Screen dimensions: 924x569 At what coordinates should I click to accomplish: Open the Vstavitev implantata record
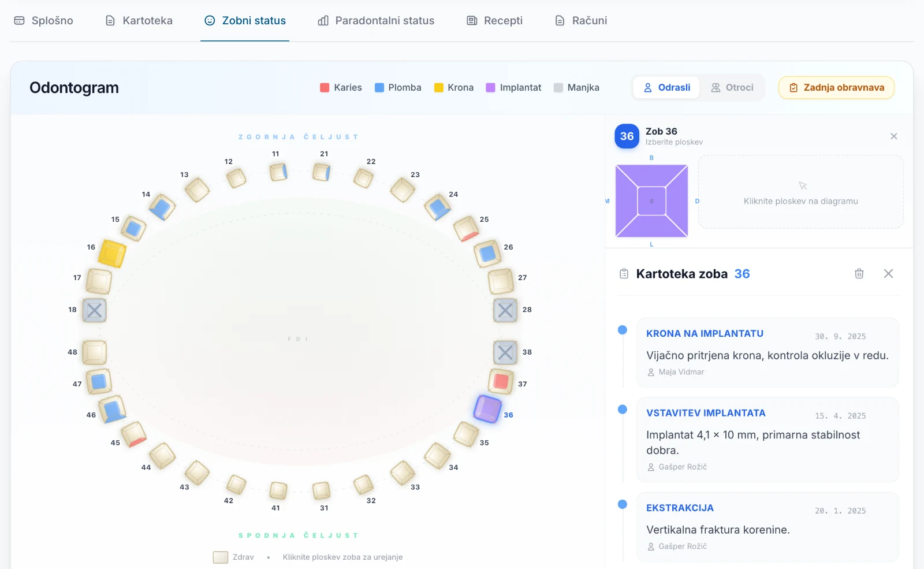pos(767,440)
